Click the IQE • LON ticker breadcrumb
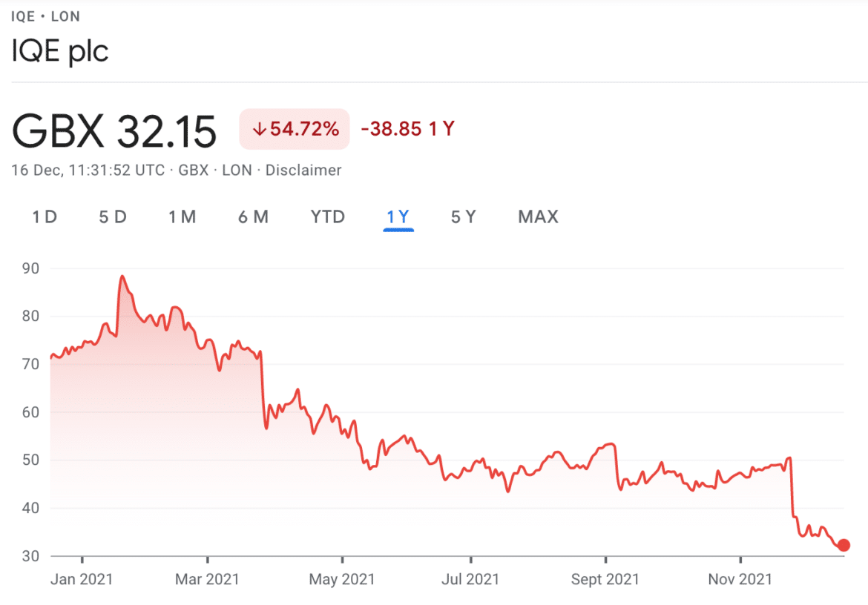Screen dimensions: 868x605 click(45, 16)
